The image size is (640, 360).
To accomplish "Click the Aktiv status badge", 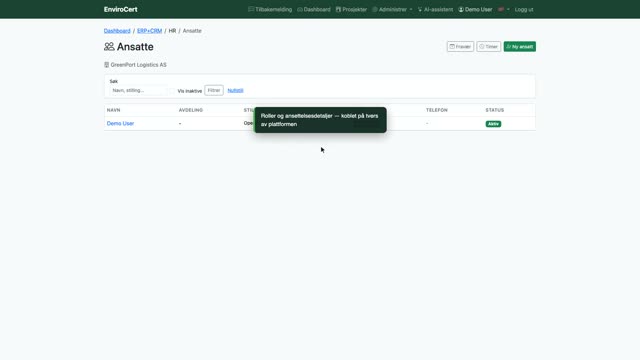I will [493, 124].
